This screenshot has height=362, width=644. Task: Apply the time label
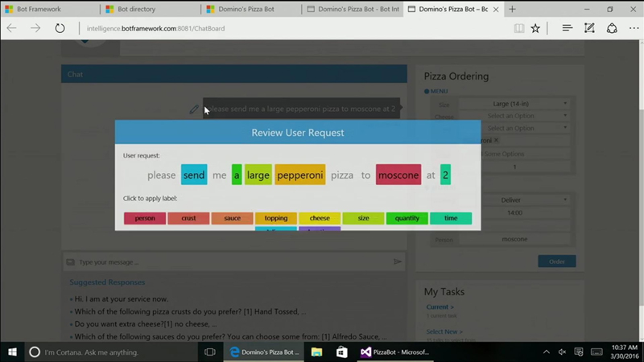click(451, 218)
